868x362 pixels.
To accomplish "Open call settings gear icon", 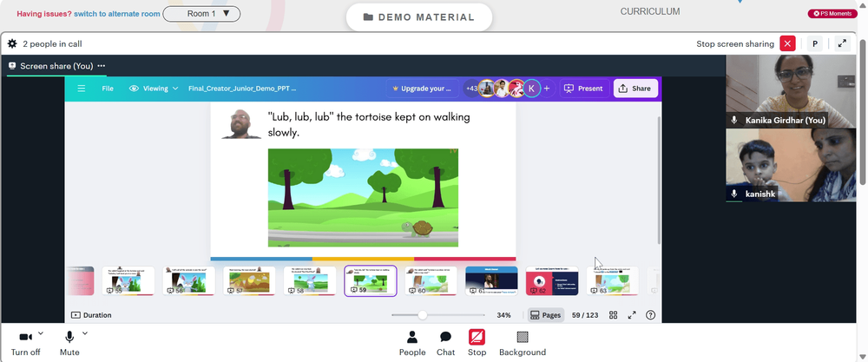I will click(12, 43).
